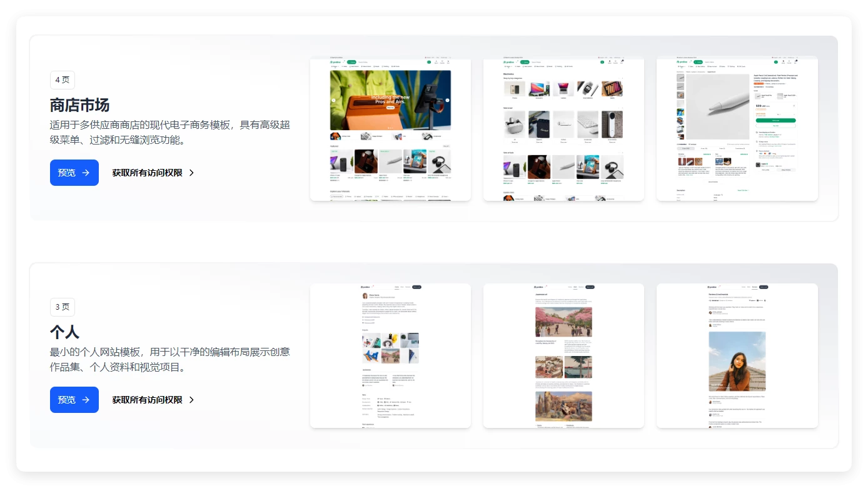The width and height of the screenshot is (868, 488).
Task: Click the arrow icon in the 个人 预览 button
Action: (x=86, y=400)
